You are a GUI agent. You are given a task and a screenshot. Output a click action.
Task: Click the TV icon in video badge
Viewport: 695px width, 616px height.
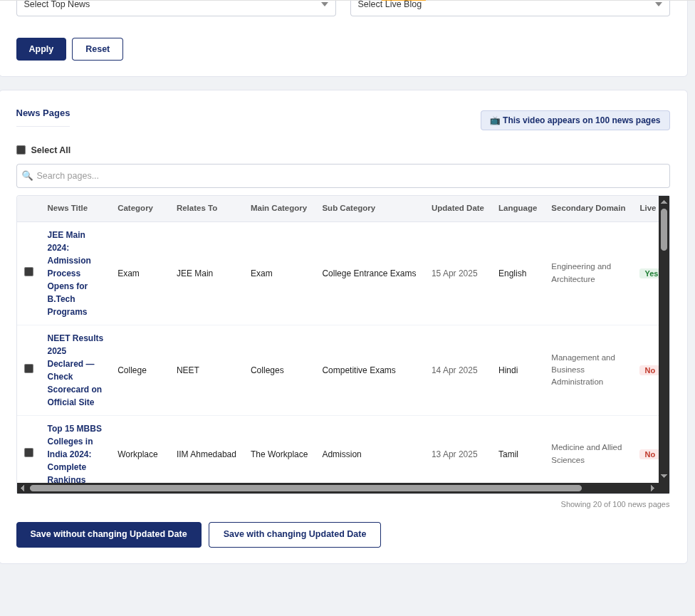tap(495, 120)
